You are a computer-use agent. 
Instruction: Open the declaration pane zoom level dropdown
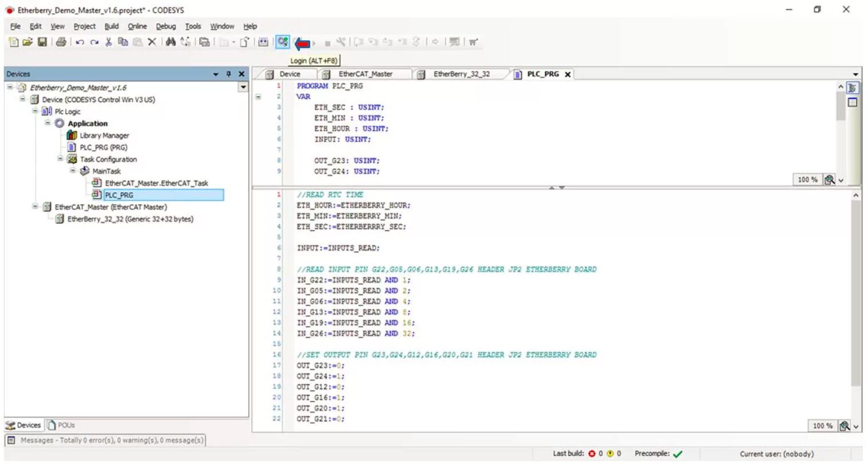coord(841,180)
